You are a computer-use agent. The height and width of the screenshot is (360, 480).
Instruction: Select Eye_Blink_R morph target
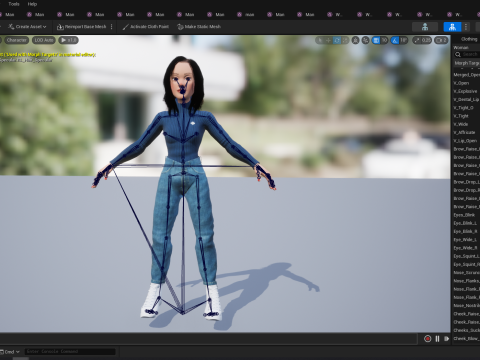tap(466, 231)
